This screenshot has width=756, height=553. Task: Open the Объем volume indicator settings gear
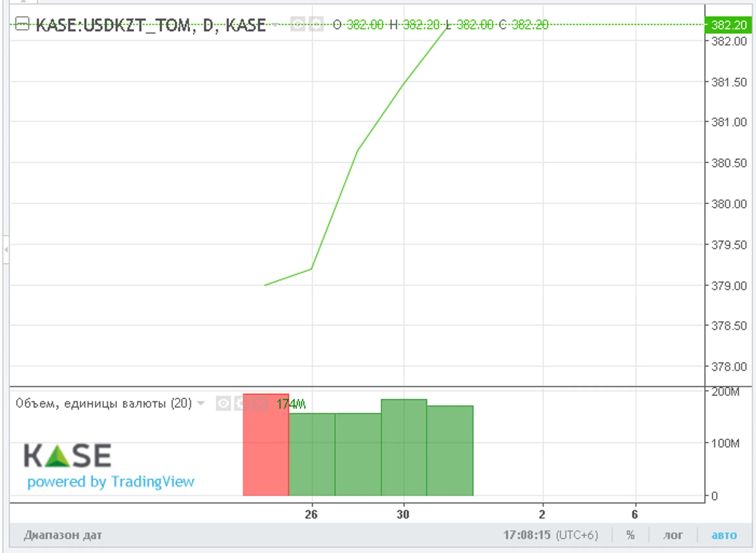tap(241, 404)
